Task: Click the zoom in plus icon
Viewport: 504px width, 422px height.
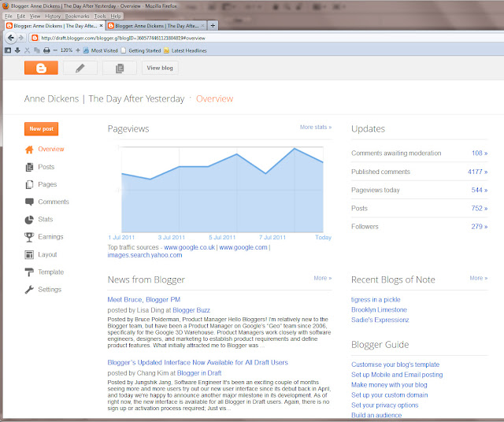Action: (78, 50)
